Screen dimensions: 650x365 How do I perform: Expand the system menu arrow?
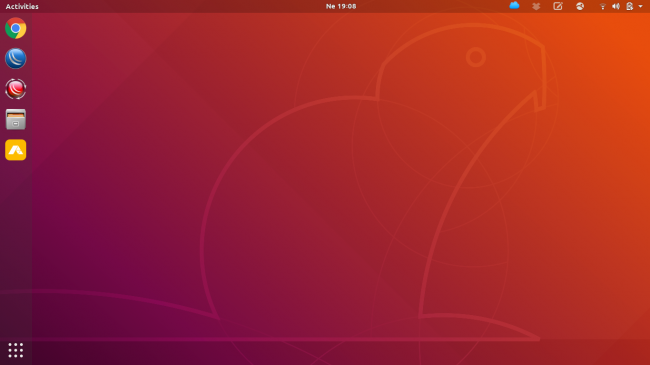tap(640, 6)
